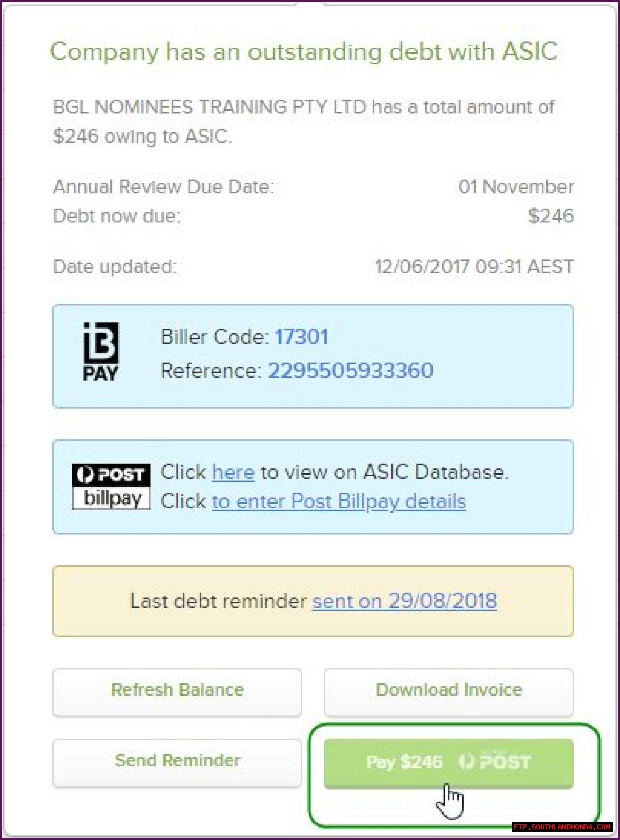
Task: Open the "here" ASIC Database link
Action: [x=233, y=472]
